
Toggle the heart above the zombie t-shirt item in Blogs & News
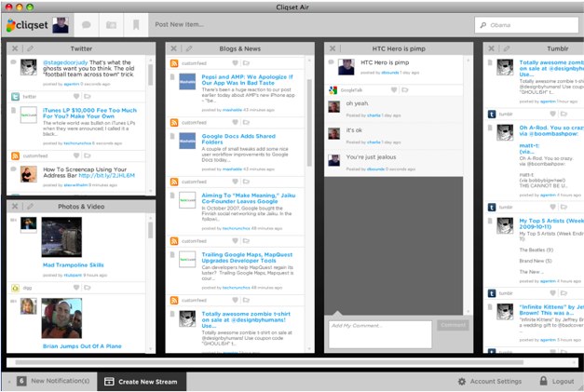click(x=235, y=300)
